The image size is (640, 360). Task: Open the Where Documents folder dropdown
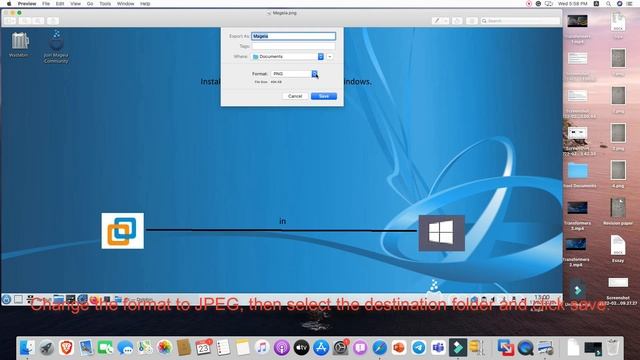pos(287,56)
